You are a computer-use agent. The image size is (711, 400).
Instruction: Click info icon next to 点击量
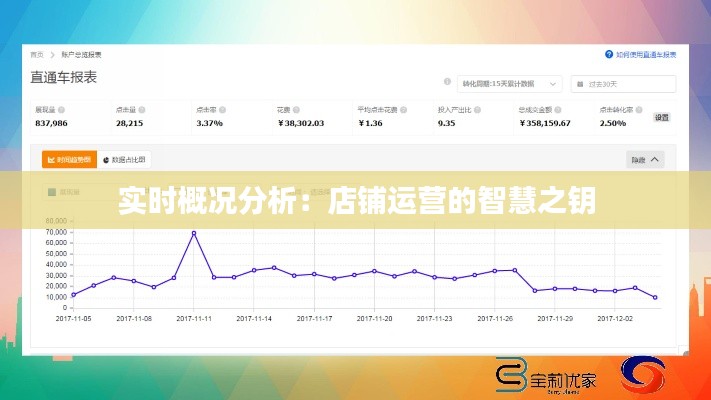click(142, 109)
